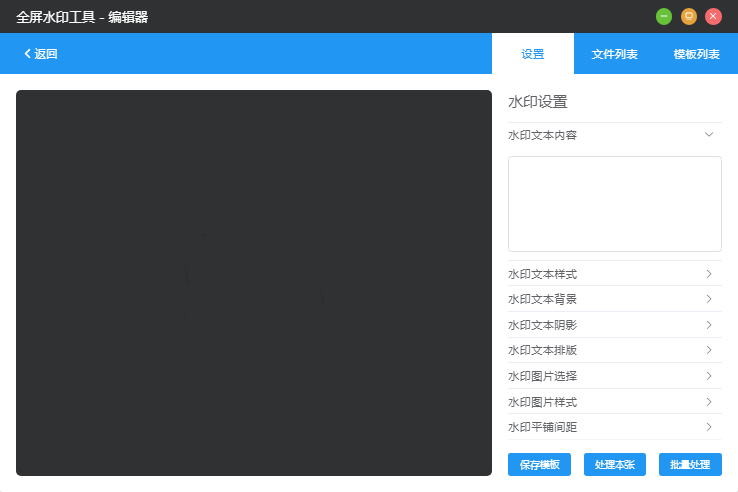This screenshot has height=492, width=738.
Task: Expand the 水印文本阴影 section
Action: [x=614, y=325]
